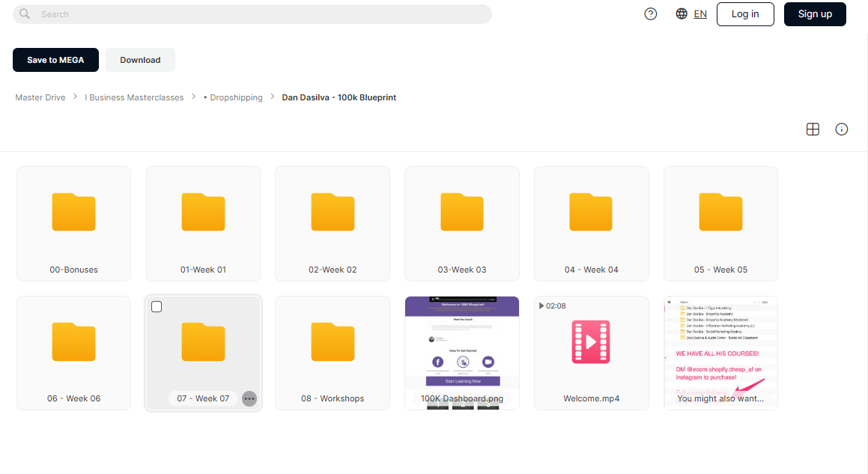Open the 04 - Week 04 folder
The height and width of the screenshot is (474, 868).
pyautogui.click(x=591, y=224)
